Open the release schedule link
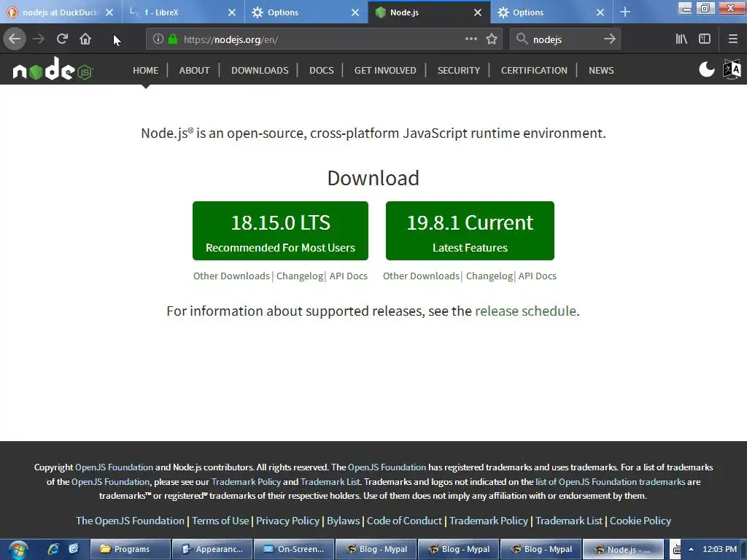The height and width of the screenshot is (560, 747). click(x=525, y=311)
